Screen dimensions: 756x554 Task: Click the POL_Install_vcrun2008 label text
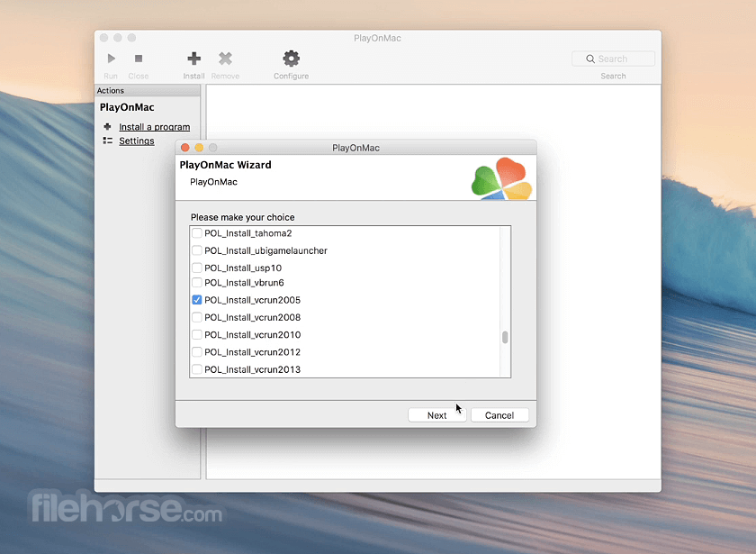pos(252,317)
